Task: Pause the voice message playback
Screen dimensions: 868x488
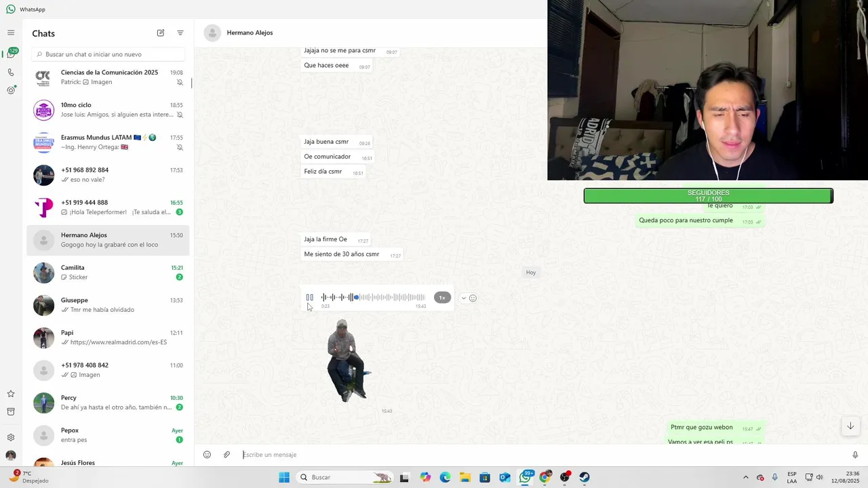Action: click(310, 298)
